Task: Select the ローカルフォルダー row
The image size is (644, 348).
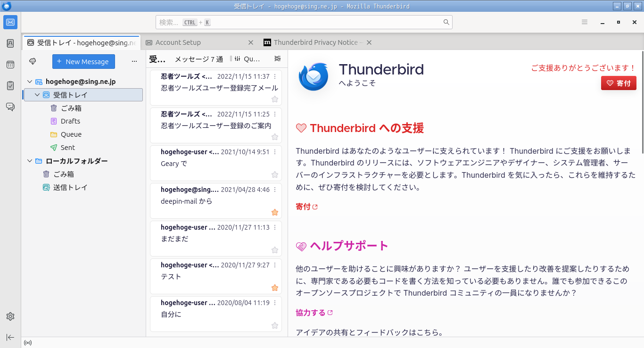Action: pyautogui.click(x=83, y=161)
